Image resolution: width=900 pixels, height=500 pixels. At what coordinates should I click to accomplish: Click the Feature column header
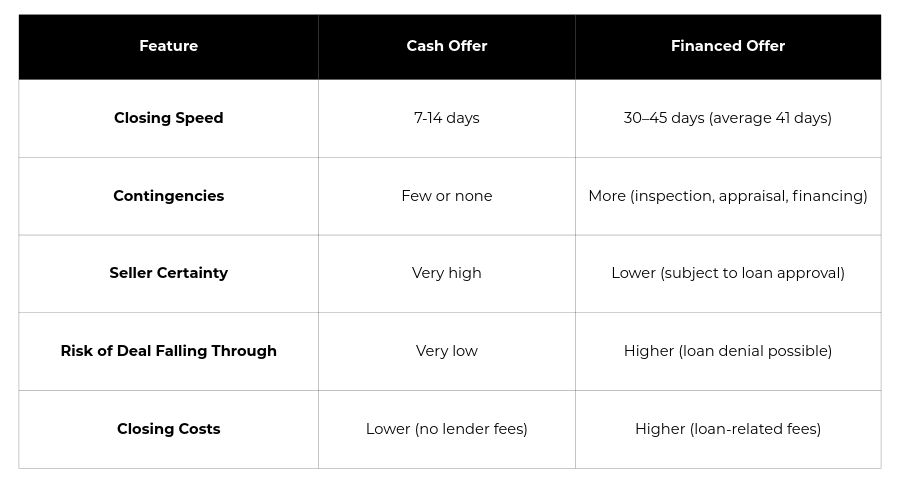(168, 46)
